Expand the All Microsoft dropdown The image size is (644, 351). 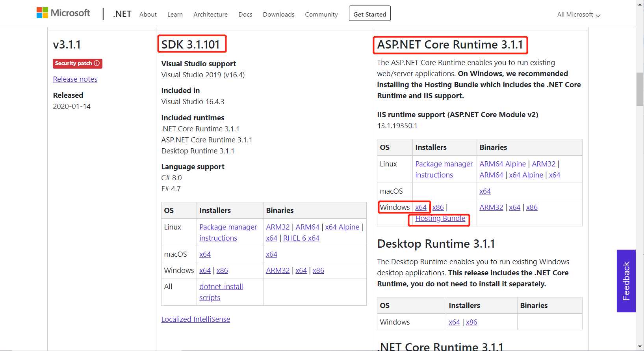(579, 15)
